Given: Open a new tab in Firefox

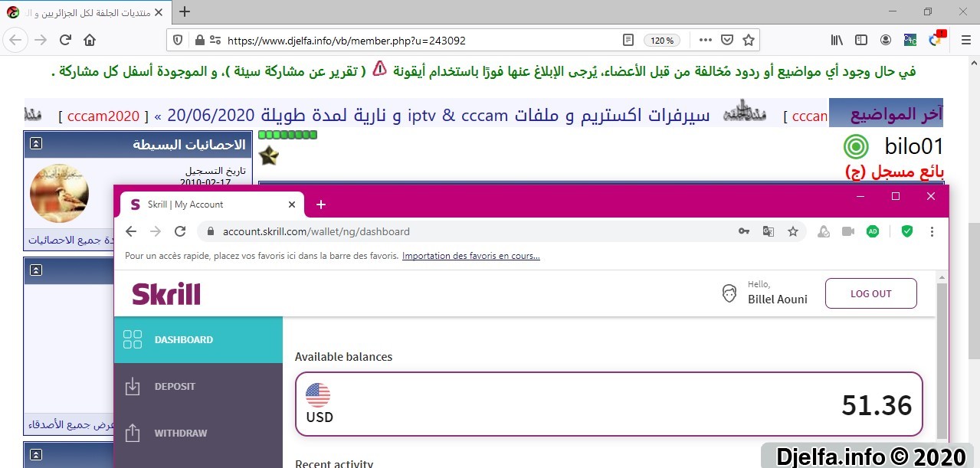Looking at the screenshot, I should 184,11.
